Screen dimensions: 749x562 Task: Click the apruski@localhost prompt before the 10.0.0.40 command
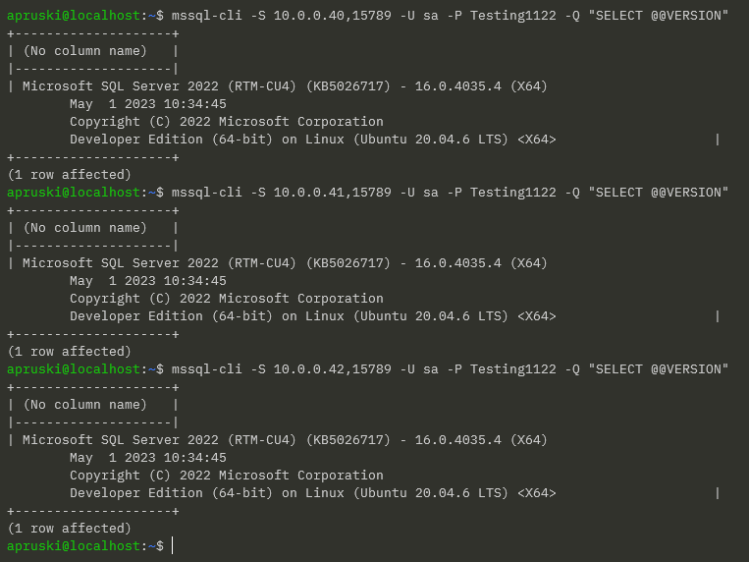(x=72, y=16)
